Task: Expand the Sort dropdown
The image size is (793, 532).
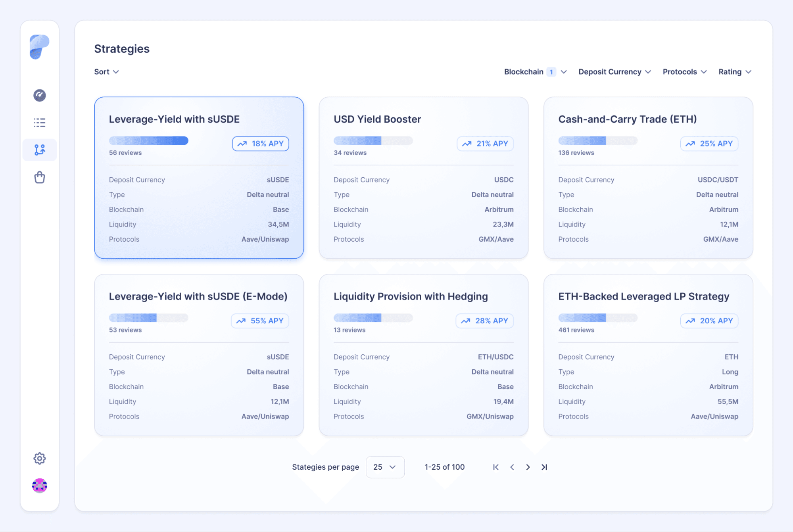Action: (x=106, y=72)
